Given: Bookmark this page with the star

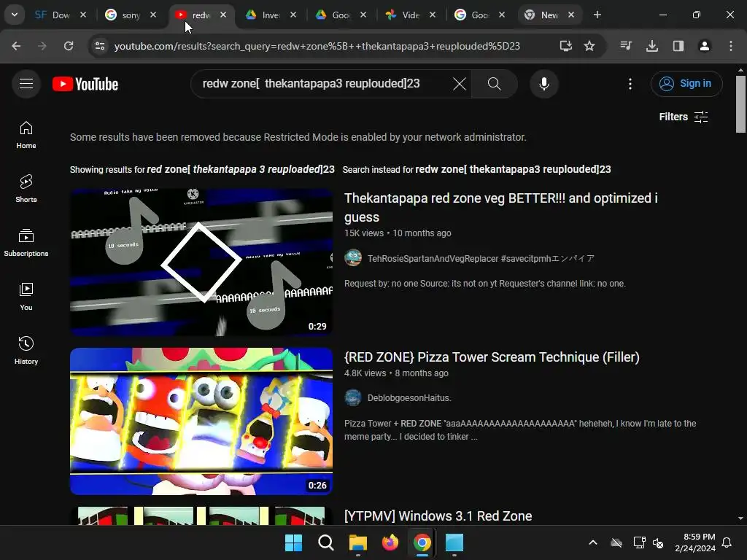Looking at the screenshot, I should [x=589, y=46].
